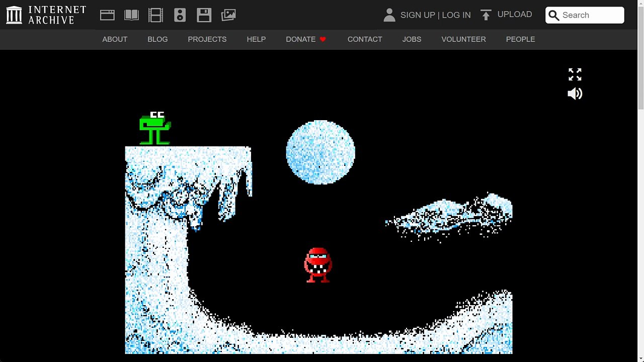
Task: Open the Software floppy disk icon
Action: 204,15
